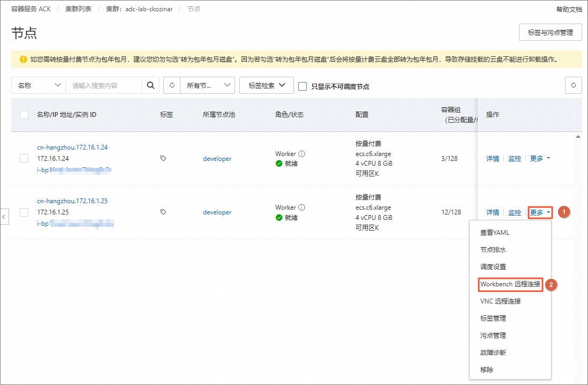
Task: Click the 容器服务 ACK breadcrumb
Action: click(x=31, y=9)
